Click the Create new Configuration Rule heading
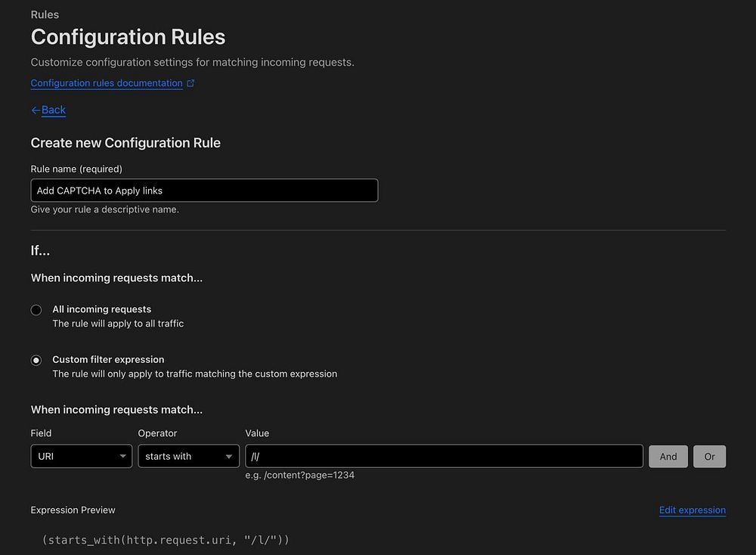 click(x=125, y=143)
